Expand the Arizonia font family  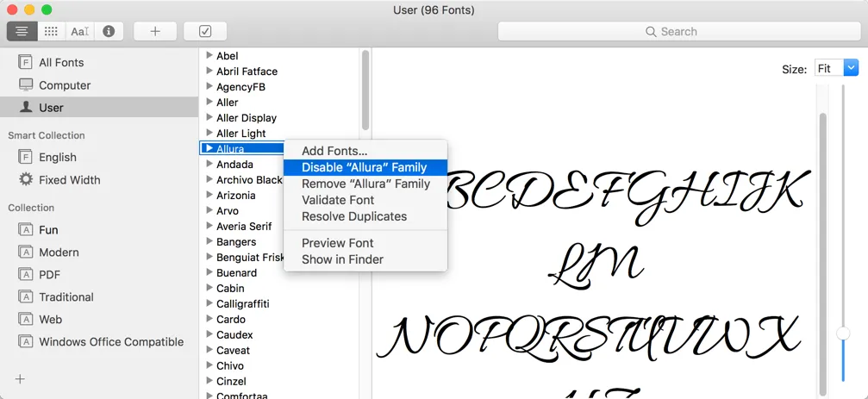pos(209,195)
